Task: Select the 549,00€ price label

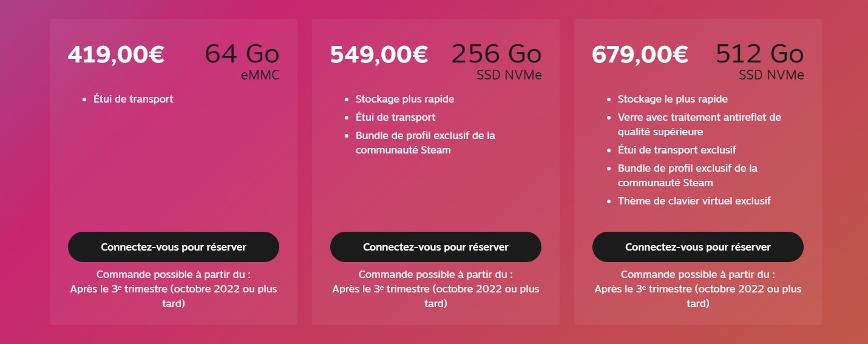Action: [379, 54]
